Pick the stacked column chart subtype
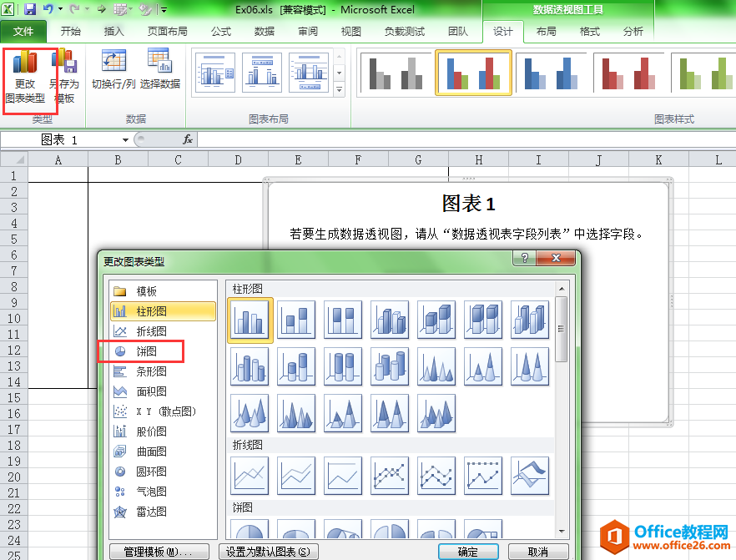 click(296, 320)
